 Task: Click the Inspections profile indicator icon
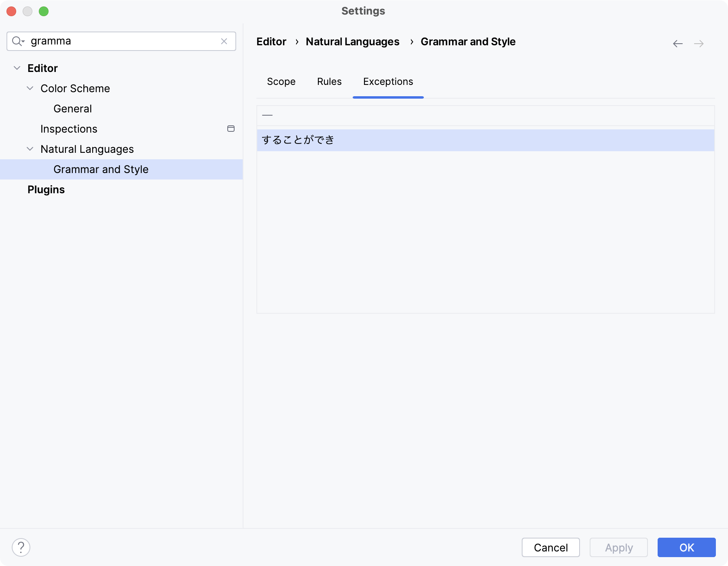click(x=231, y=129)
